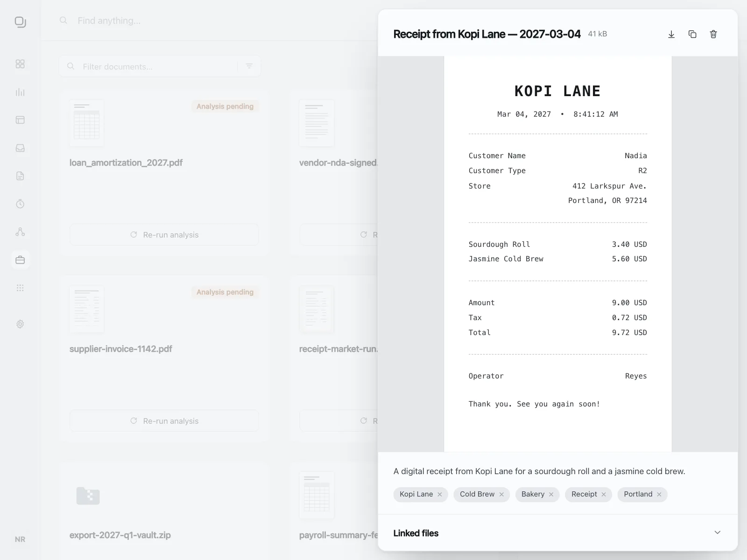The width and height of the screenshot is (747, 560).
Task: Click the '41 kB' file size label
Action: click(598, 34)
